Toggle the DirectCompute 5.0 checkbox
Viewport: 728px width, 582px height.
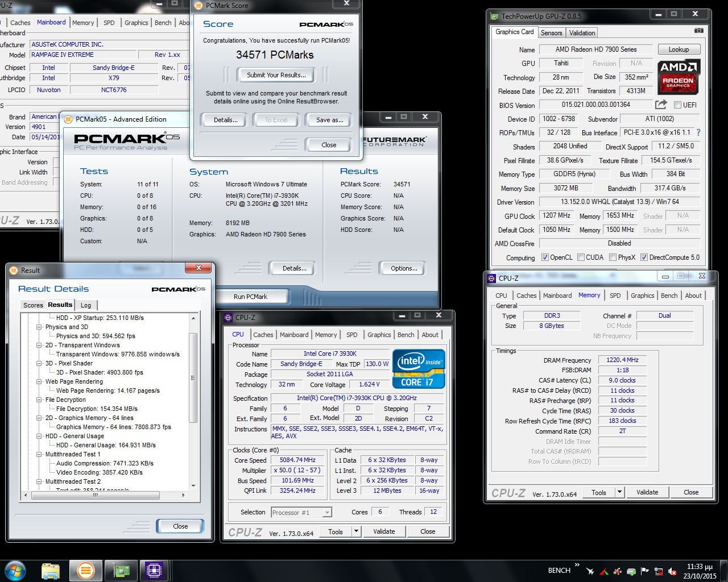tap(644, 257)
